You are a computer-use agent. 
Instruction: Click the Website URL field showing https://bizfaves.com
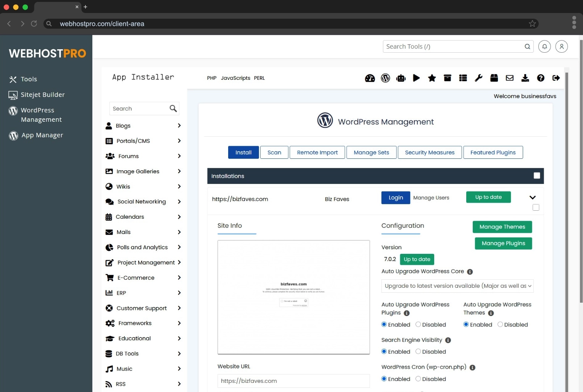click(293, 381)
